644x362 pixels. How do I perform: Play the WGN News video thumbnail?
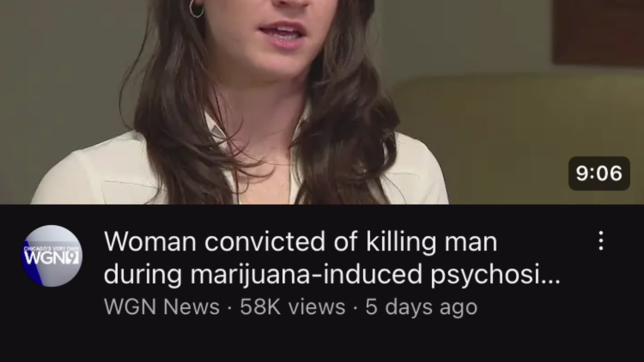click(x=322, y=102)
